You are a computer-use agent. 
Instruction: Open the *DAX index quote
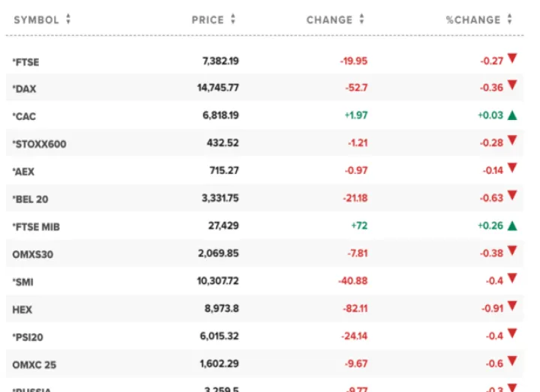click(24, 89)
